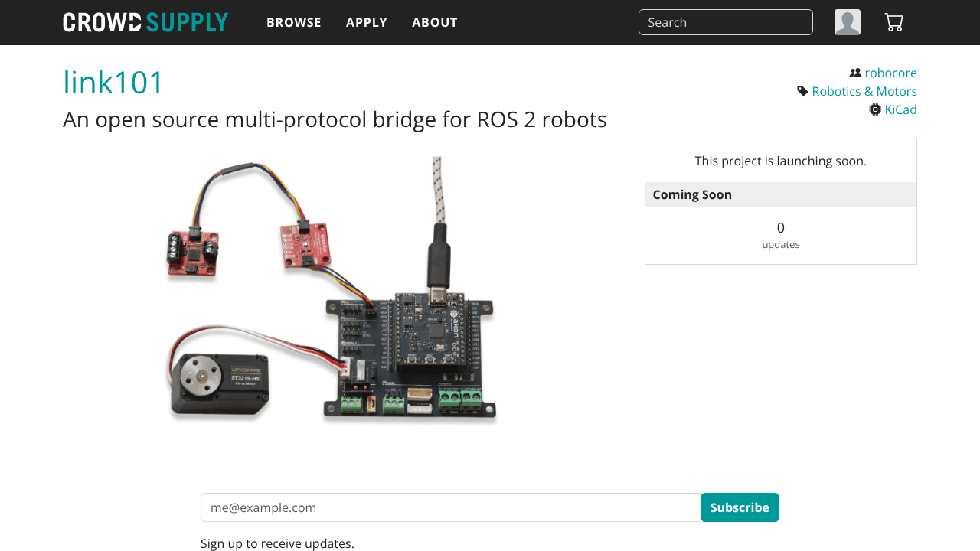This screenshot has width=980, height=551.
Task: Open the BROWSE menu
Action: click(294, 22)
